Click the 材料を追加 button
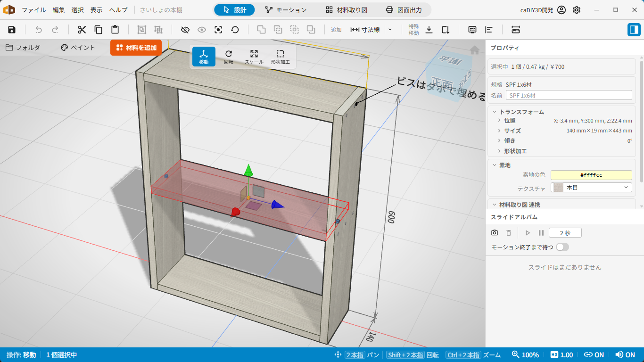 click(x=136, y=48)
